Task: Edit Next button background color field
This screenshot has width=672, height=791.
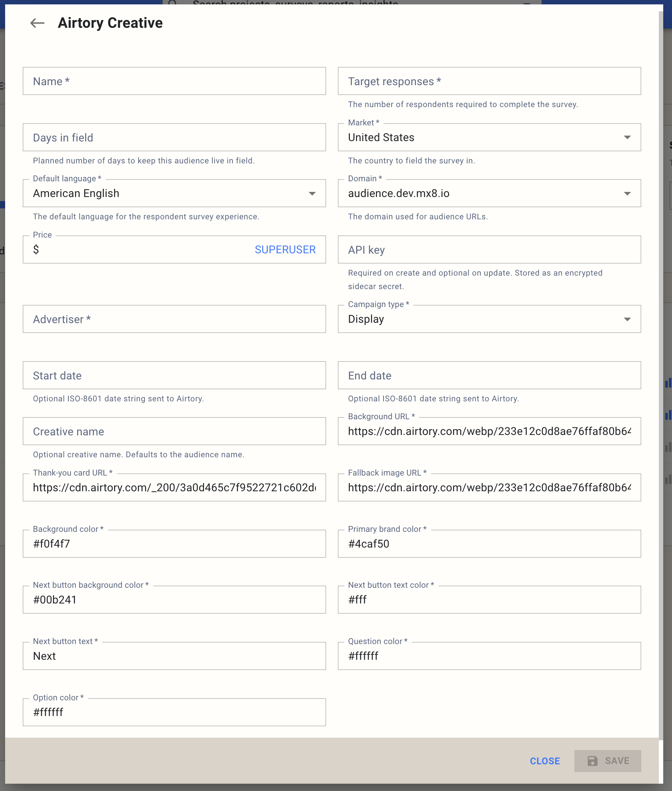Action: tap(174, 599)
